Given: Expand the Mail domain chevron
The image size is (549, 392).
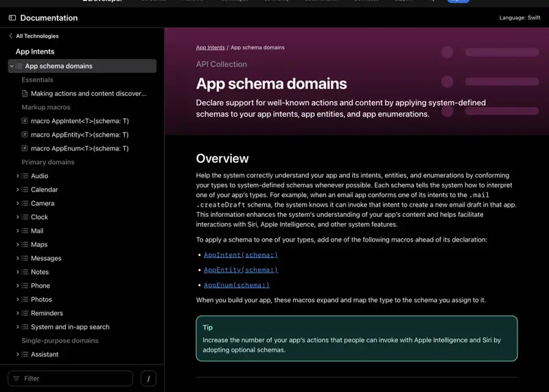Looking at the screenshot, I should [18, 231].
